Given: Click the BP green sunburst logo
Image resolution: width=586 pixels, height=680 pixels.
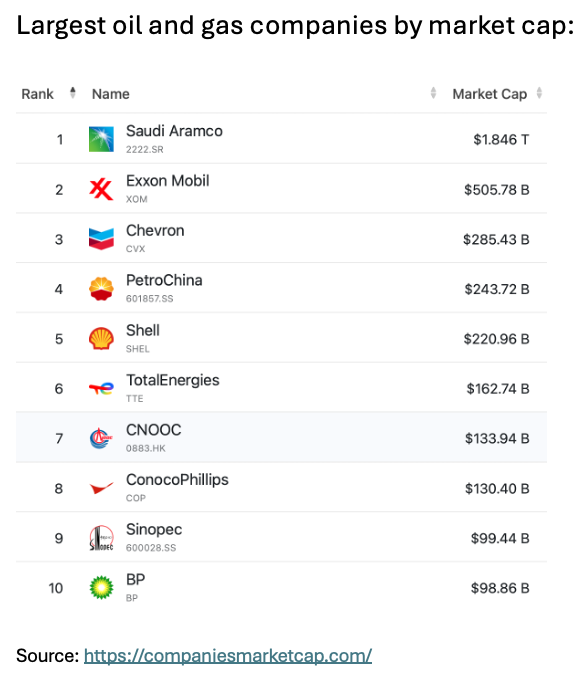Looking at the screenshot, I should [101, 588].
